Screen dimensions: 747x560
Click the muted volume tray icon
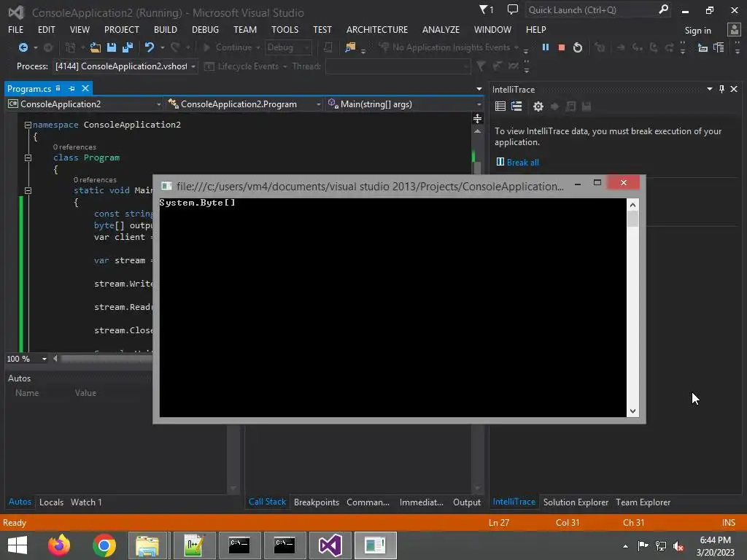coord(678,546)
